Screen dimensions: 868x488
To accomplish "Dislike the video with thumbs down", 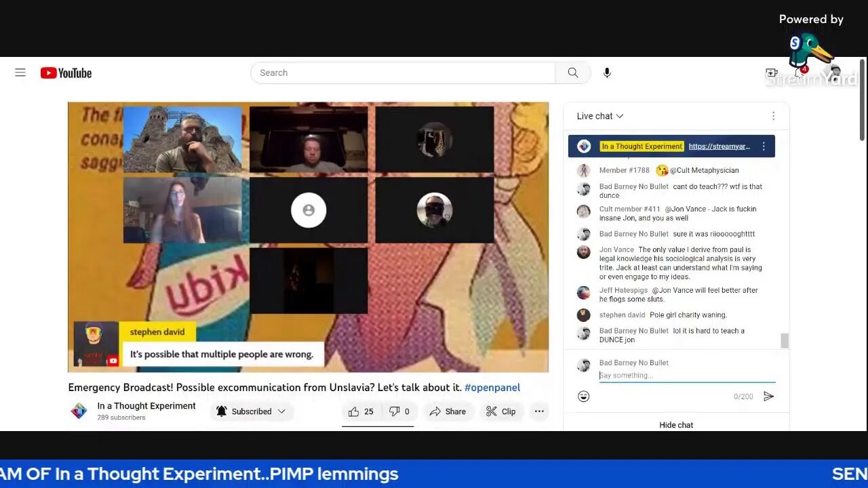I will point(399,411).
